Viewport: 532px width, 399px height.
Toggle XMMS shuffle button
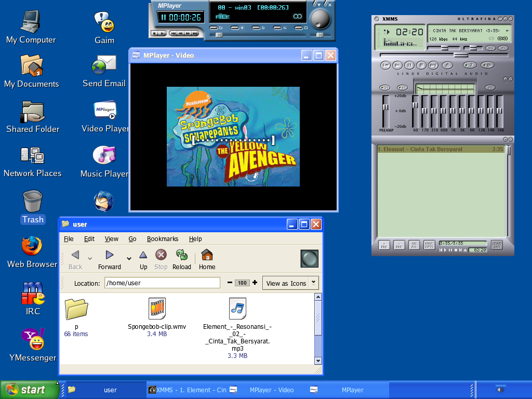point(470,65)
